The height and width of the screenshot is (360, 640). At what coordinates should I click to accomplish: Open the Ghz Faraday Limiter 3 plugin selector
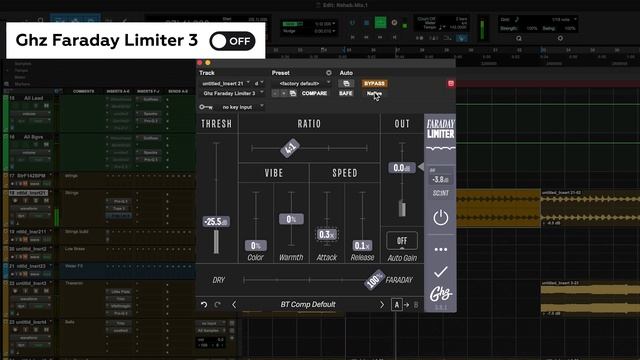pos(232,93)
